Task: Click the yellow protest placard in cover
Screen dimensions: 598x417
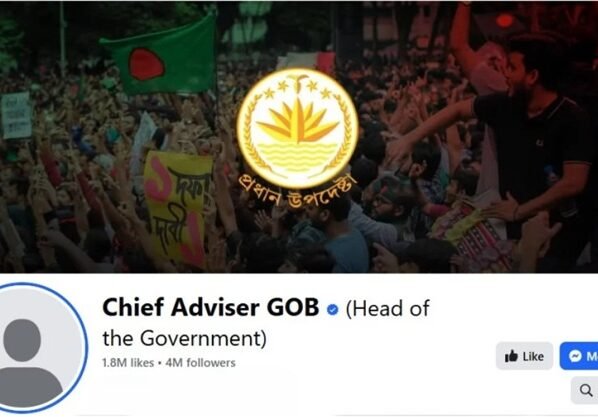Action: tap(178, 208)
